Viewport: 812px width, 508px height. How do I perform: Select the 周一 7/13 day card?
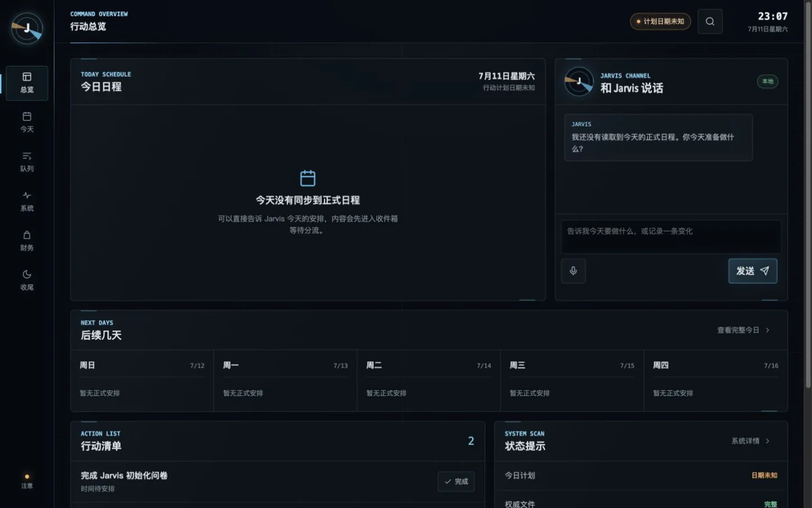pyautogui.click(x=285, y=380)
